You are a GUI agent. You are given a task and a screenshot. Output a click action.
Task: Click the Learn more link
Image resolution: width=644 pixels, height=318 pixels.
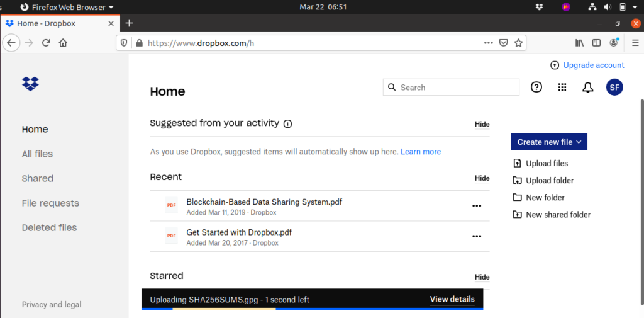coord(421,152)
